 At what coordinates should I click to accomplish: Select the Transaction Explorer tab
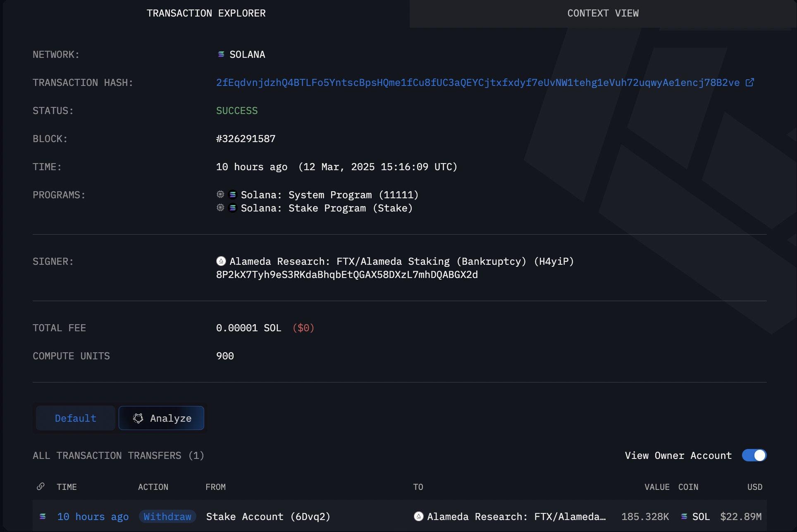[x=206, y=13]
